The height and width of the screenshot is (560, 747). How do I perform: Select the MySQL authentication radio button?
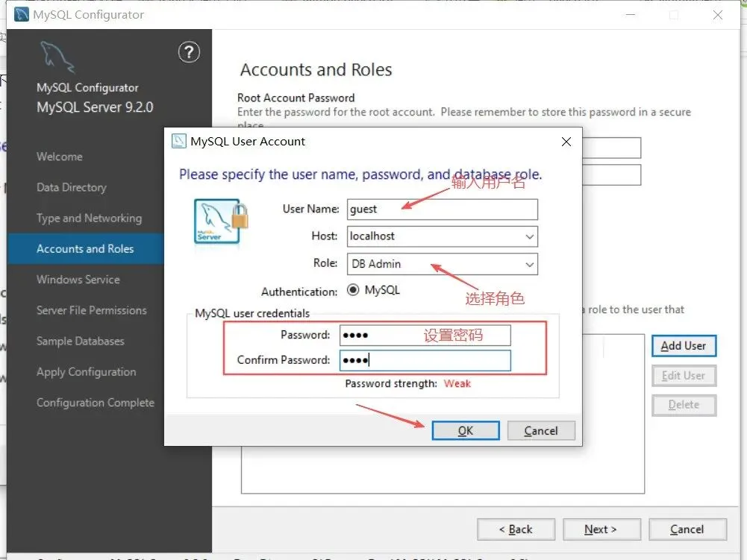pyautogui.click(x=353, y=290)
